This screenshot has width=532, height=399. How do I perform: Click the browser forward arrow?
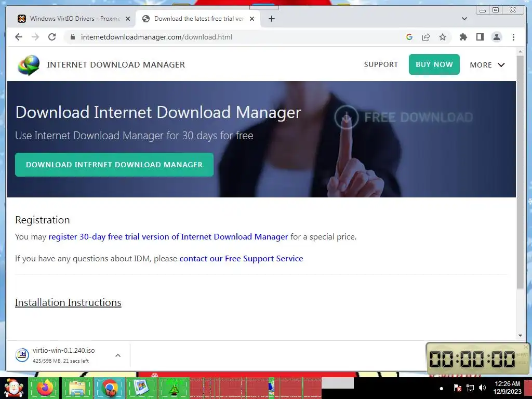pos(35,37)
